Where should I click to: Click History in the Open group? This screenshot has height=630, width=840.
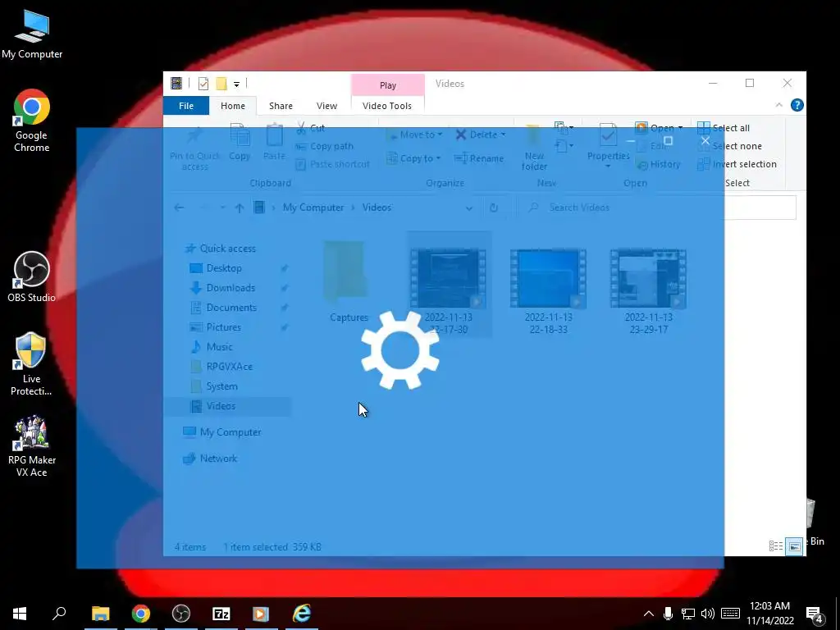coord(659,164)
